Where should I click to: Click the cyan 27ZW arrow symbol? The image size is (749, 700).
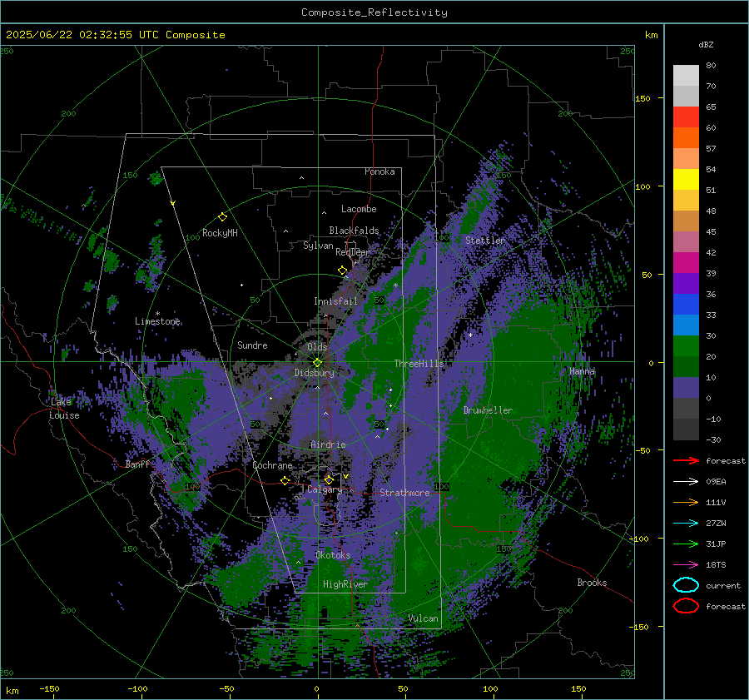coord(686,524)
